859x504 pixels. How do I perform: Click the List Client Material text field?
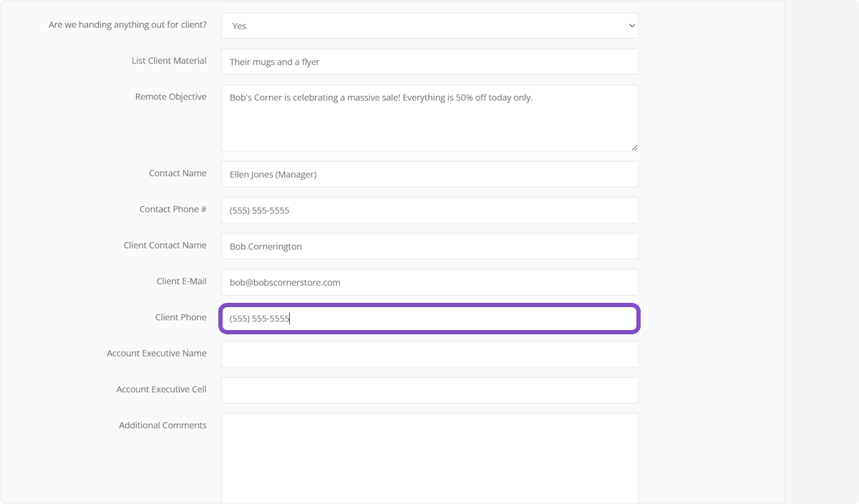tap(429, 62)
